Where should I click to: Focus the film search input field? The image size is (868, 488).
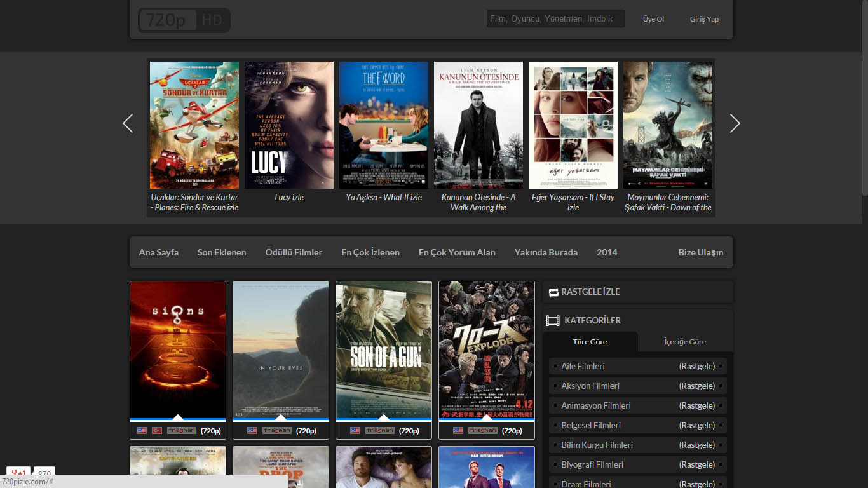tap(556, 18)
